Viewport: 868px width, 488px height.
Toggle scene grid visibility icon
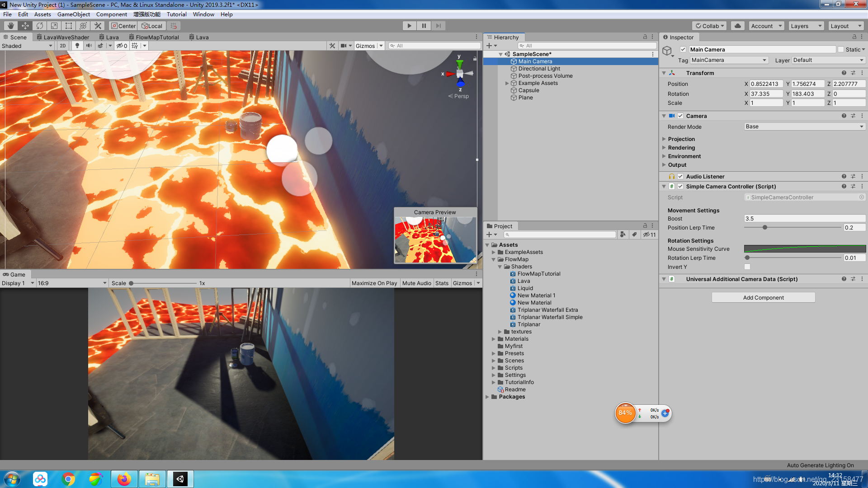[x=134, y=46]
